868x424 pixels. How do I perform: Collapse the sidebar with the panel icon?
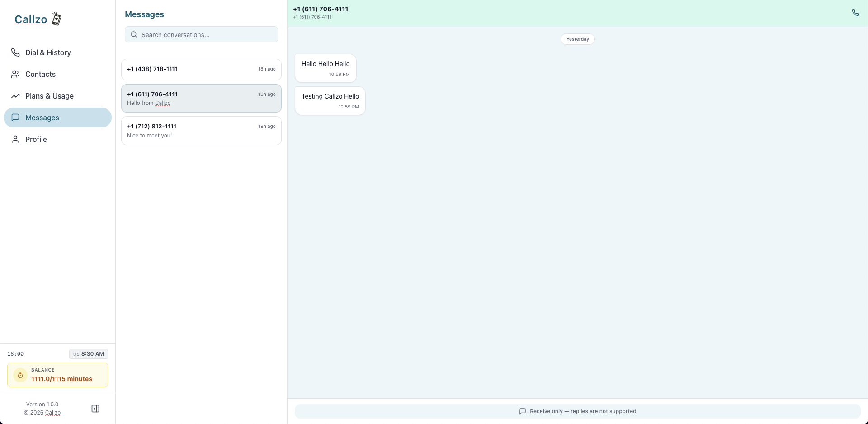pos(95,409)
